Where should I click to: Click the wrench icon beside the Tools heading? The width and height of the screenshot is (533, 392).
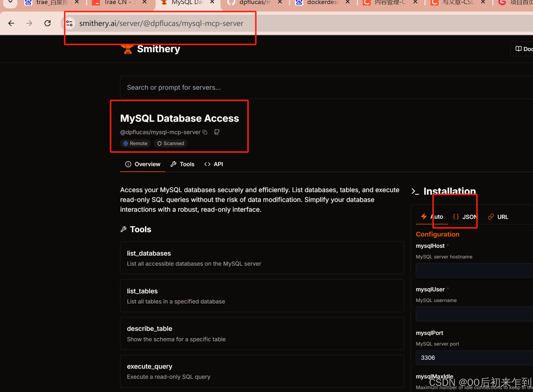124,229
